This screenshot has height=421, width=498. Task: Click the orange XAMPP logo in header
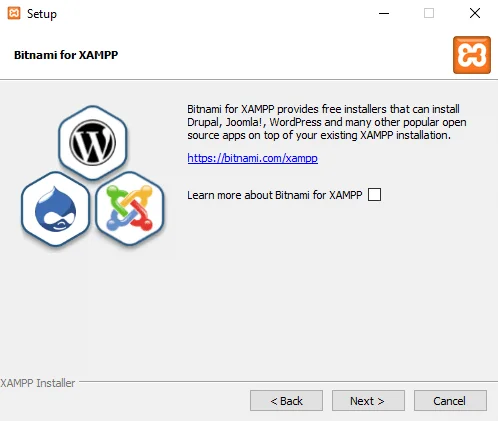(472, 55)
